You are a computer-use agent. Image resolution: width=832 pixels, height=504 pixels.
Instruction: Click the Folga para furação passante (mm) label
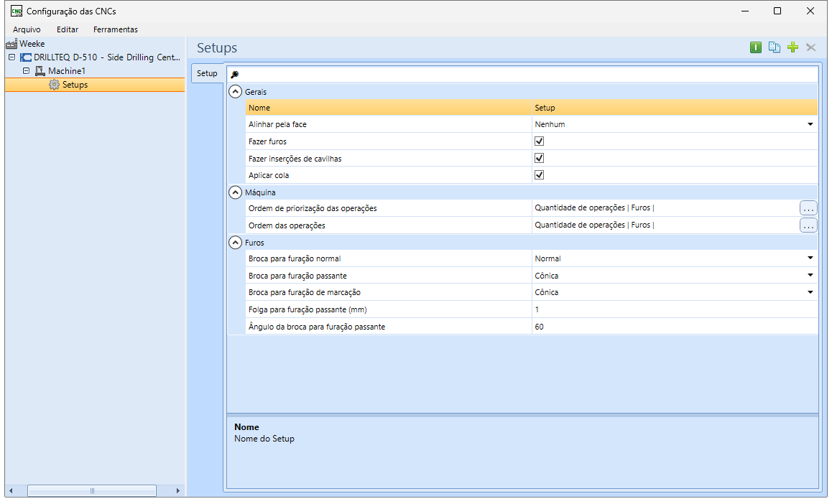click(x=308, y=309)
